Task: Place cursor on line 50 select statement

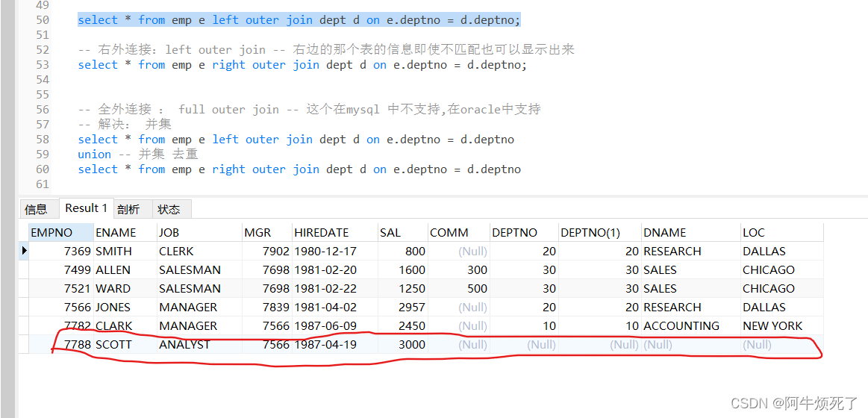Action: 299,20
